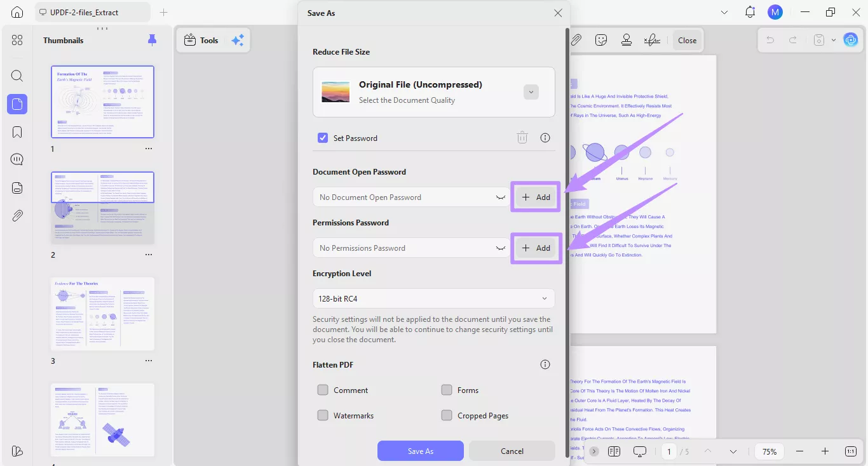
Task: Open the UPDF AI assistant
Action: pyautogui.click(x=851, y=39)
